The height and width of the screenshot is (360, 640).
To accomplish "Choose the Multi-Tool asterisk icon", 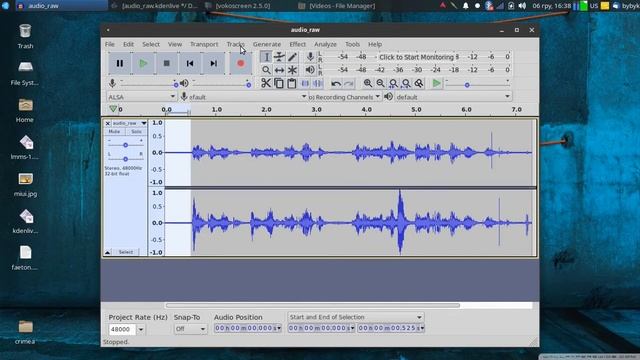I will tap(292, 70).
